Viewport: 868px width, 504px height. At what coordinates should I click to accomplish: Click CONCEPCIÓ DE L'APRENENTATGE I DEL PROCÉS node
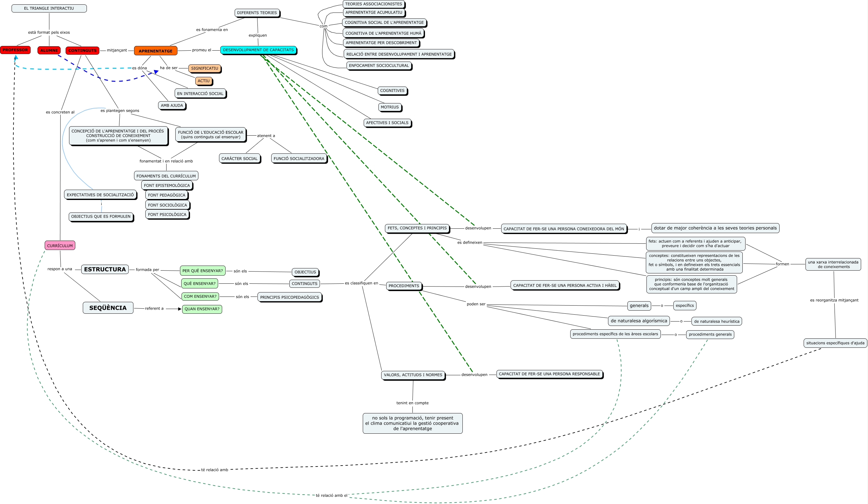point(118,135)
